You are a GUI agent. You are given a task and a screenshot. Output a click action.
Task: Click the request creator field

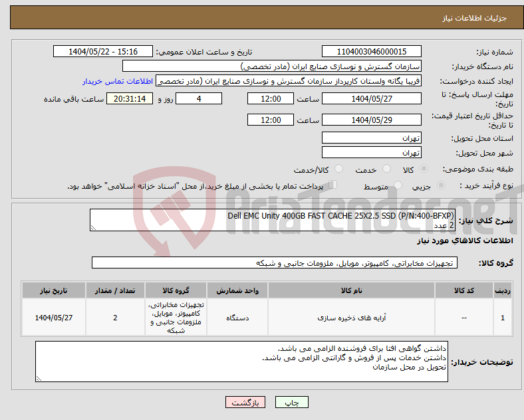click(x=289, y=81)
